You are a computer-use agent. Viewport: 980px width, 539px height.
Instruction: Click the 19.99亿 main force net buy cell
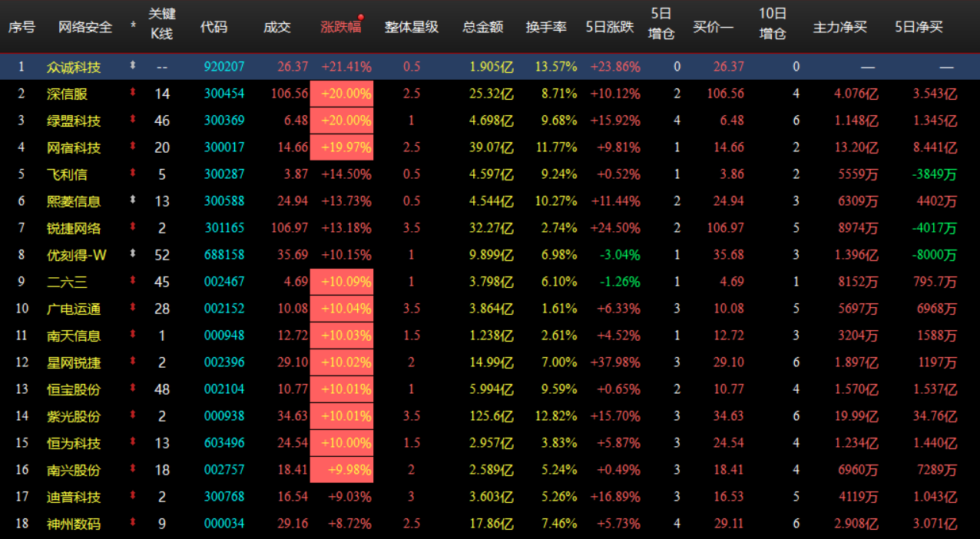(x=856, y=416)
